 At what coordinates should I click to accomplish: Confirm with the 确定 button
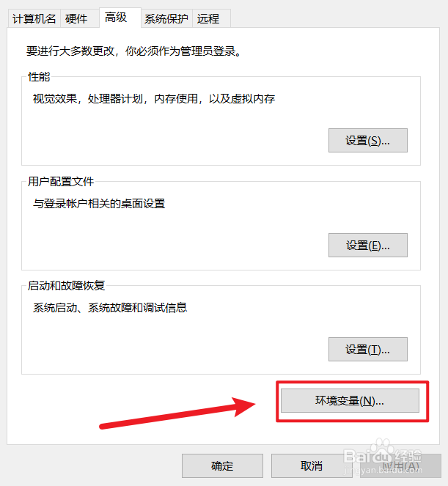(x=222, y=465)
